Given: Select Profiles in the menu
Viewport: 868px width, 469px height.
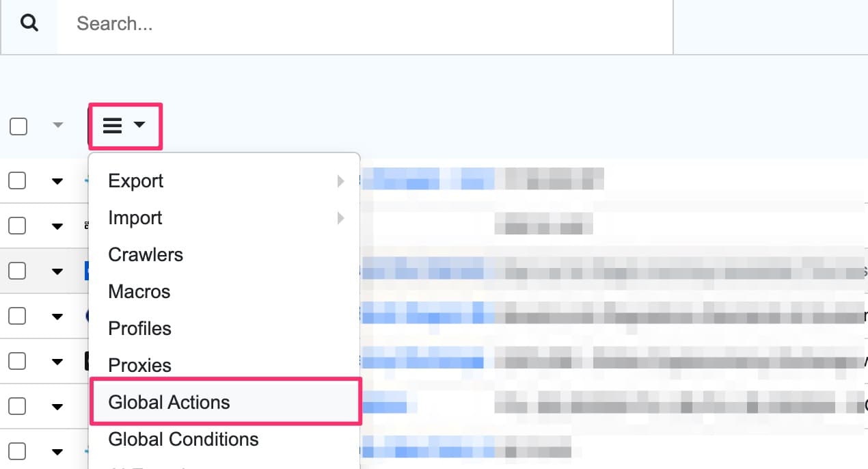Looking at the screenshot, I should coord(139,328).
